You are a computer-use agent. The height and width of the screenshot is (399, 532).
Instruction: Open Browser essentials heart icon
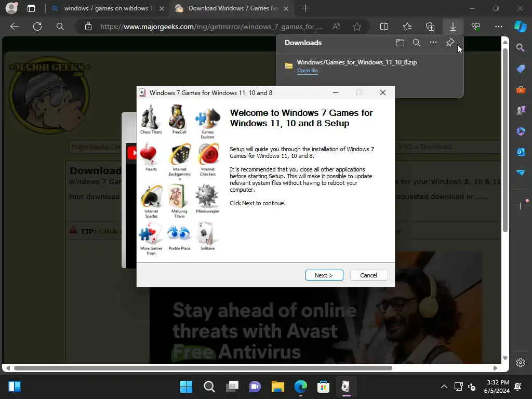coord(476,26)
